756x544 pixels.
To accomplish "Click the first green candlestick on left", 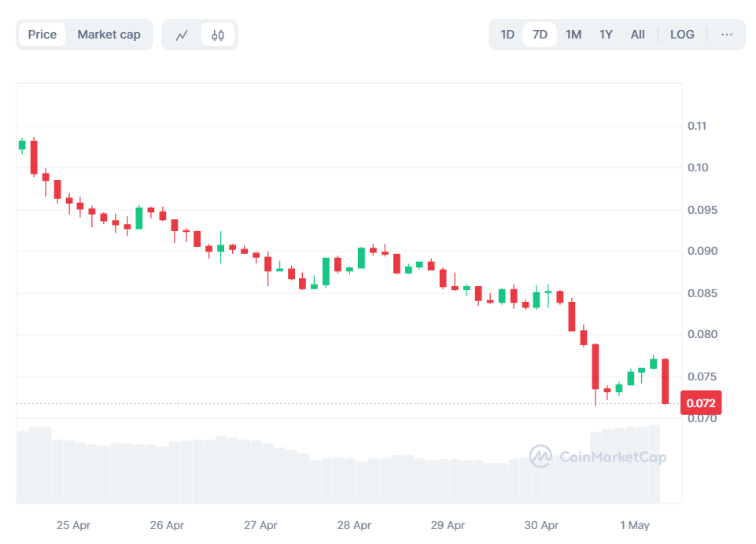I will [x=22, y=145].
